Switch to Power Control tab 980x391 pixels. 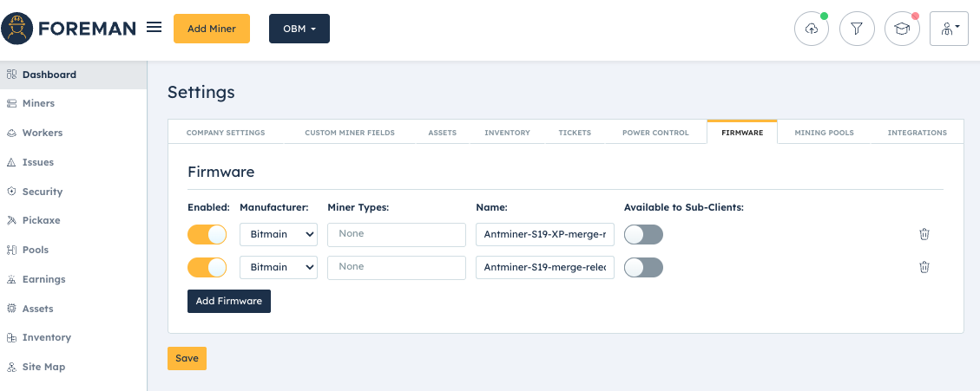pyautogui.click(x=655, y=133)
